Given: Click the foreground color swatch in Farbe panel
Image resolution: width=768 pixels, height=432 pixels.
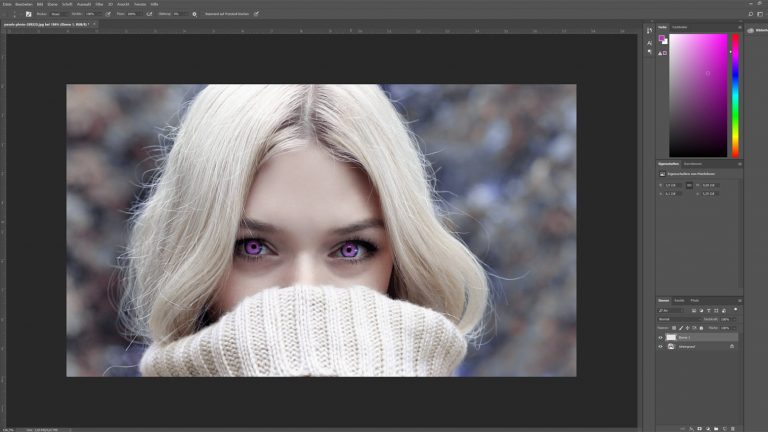Looking at the screenshot, I should [661, 39].
